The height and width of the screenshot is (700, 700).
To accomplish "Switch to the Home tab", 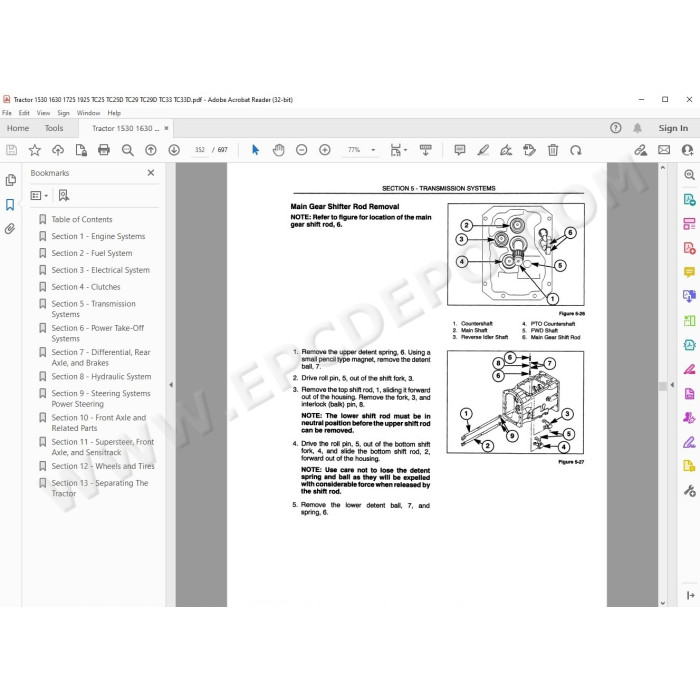I will [x=18, y=128].
